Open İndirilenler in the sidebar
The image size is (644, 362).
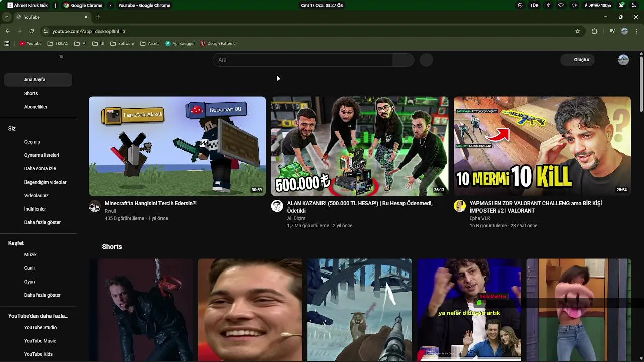pyautogui.click(x=38, y=209)
